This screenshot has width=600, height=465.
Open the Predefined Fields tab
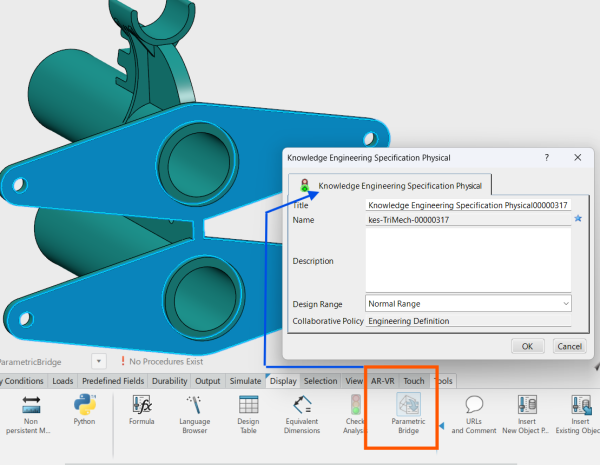(x=113, y=381)
